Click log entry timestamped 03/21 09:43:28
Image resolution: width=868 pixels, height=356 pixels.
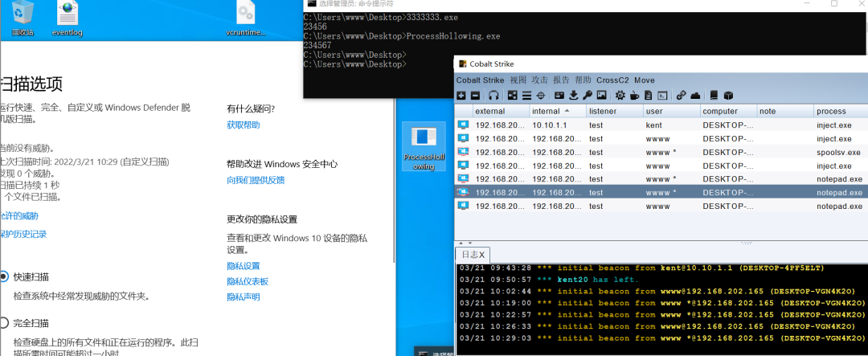(x=641, y=268)
